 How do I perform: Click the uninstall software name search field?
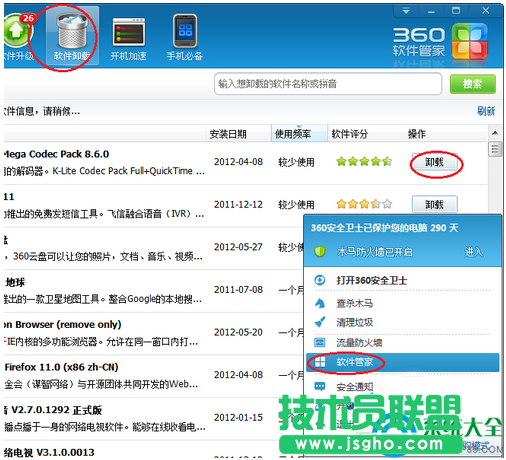(328, 84)
